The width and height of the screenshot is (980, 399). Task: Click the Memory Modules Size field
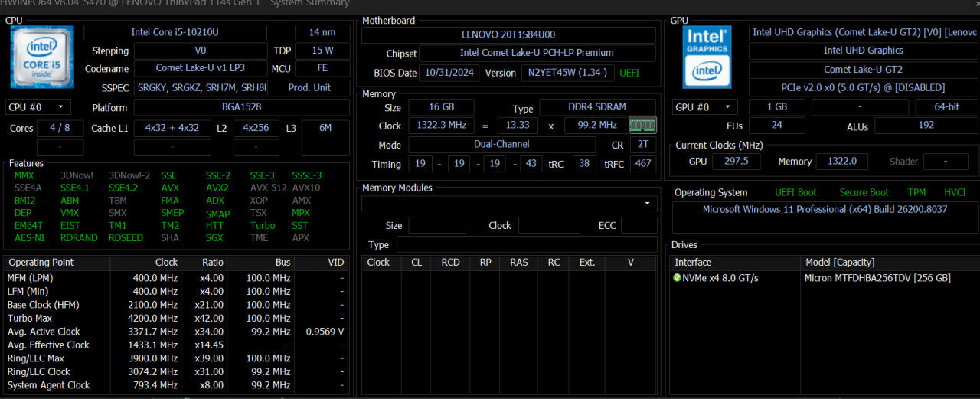pyautogui.click(x=436, y=226)
